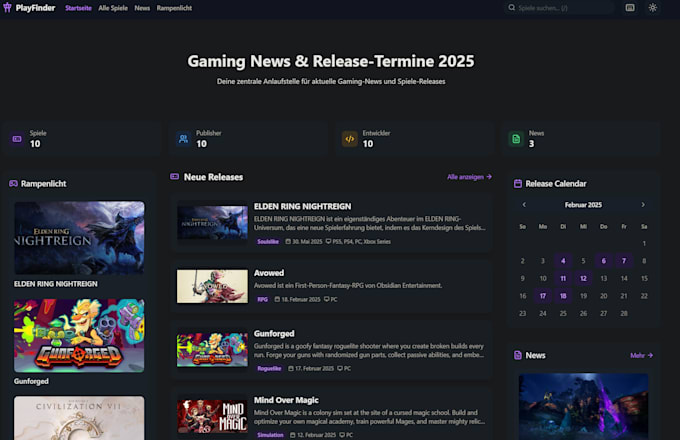
Task: Open the Startseite nav item
Action: [78, 8]
